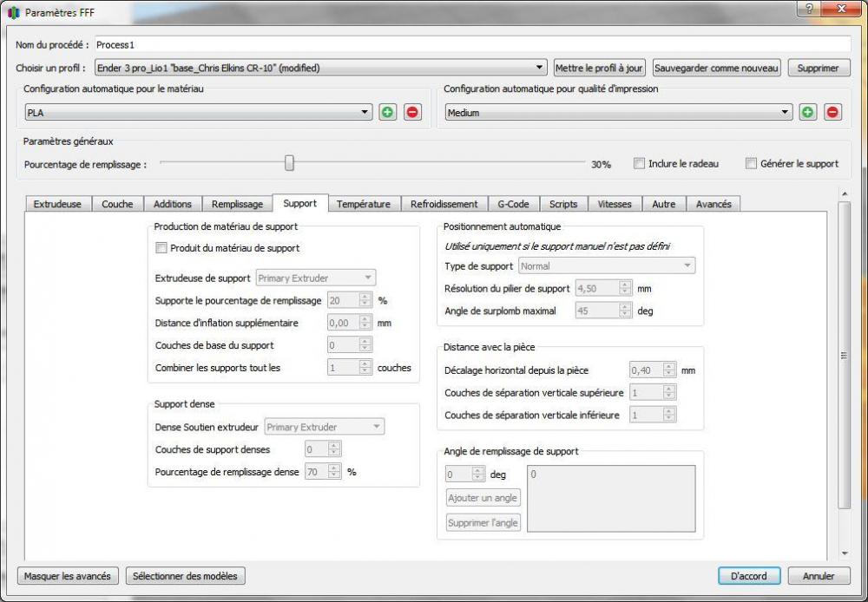Image resolution: width=868 pixels, height=602 pixels.
Task: Open the Choisir un profil dropdown
Action: click(321, 68)
